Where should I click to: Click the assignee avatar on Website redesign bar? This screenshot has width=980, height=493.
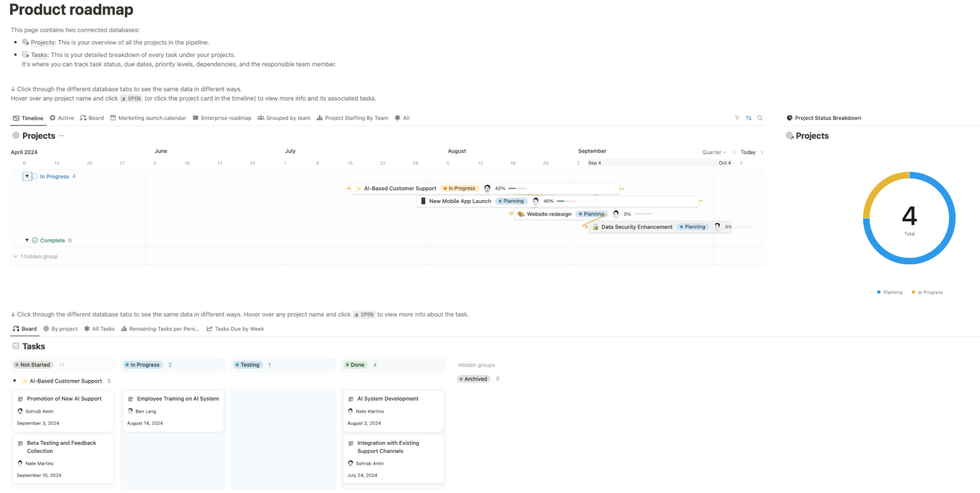pos(616,214)
